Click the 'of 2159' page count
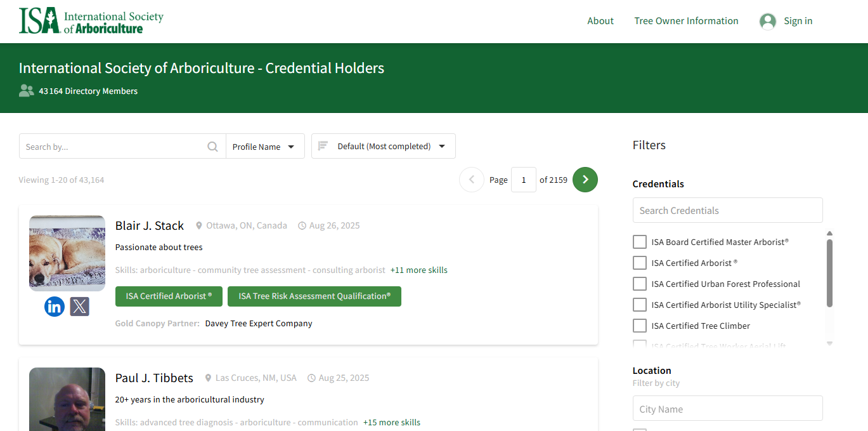The height and width of the screenshot is (431, 868). point(554,180)
